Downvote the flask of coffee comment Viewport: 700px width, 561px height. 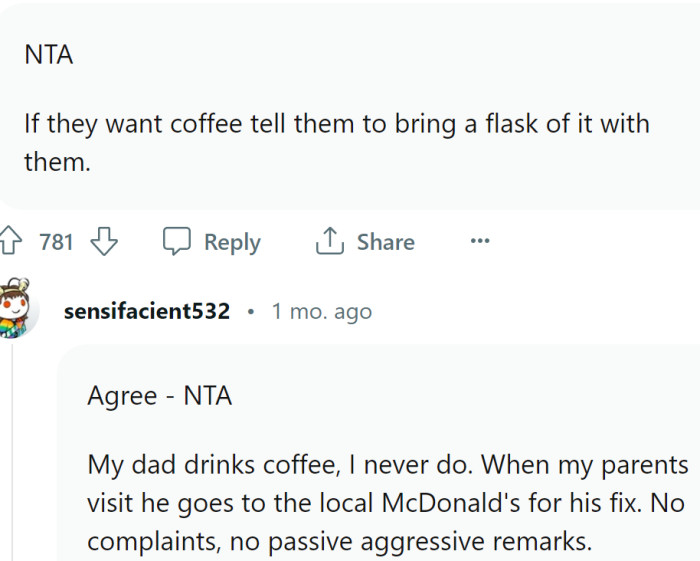(x=104, y=241)
